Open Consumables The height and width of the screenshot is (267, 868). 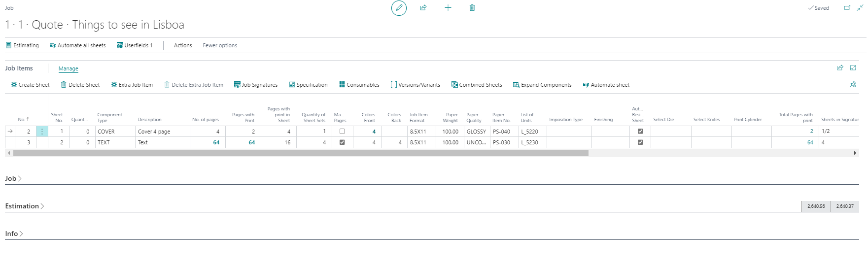pos(359,85)
